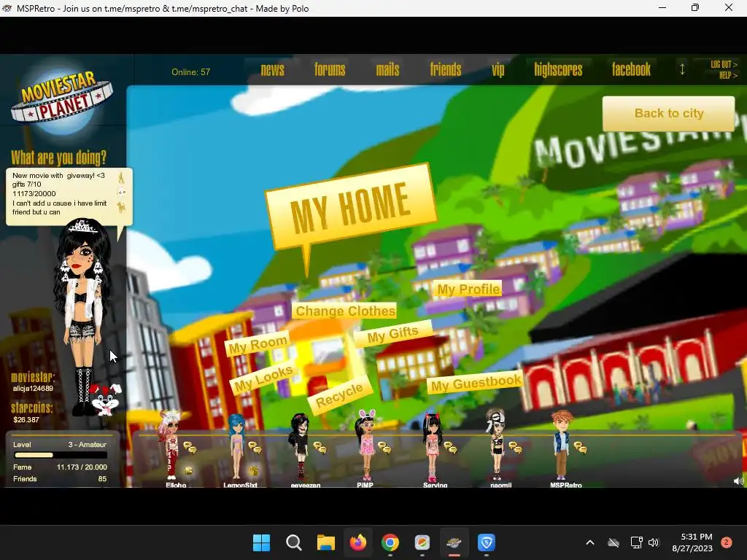
Task: Open chat with MSPRetro via speech-bubble icon
Action: click(x=580, y=448)
